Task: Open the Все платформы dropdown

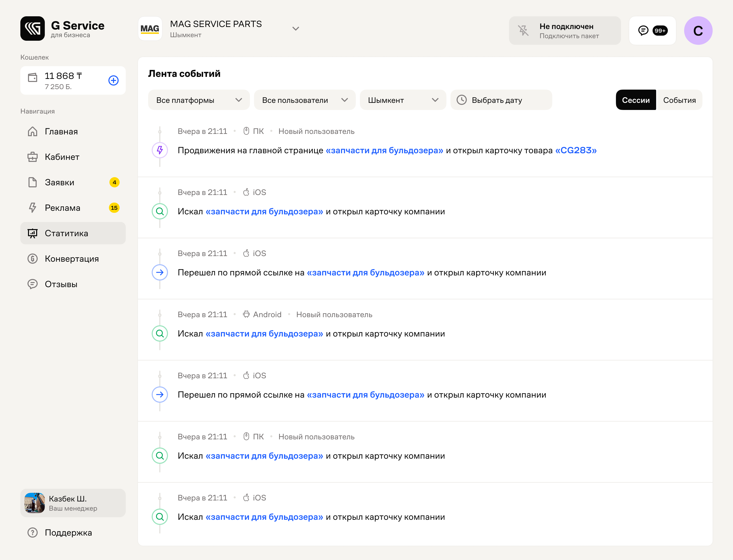Action: coord(199,100)
